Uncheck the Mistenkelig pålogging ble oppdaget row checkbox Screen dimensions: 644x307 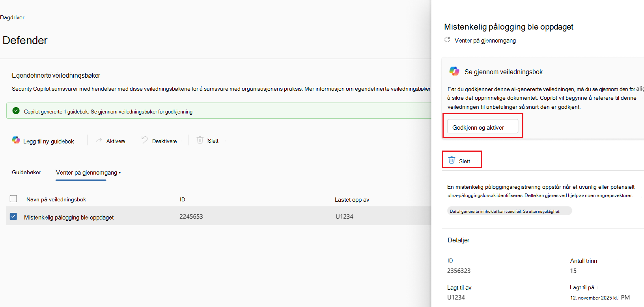tap(13, 216)
